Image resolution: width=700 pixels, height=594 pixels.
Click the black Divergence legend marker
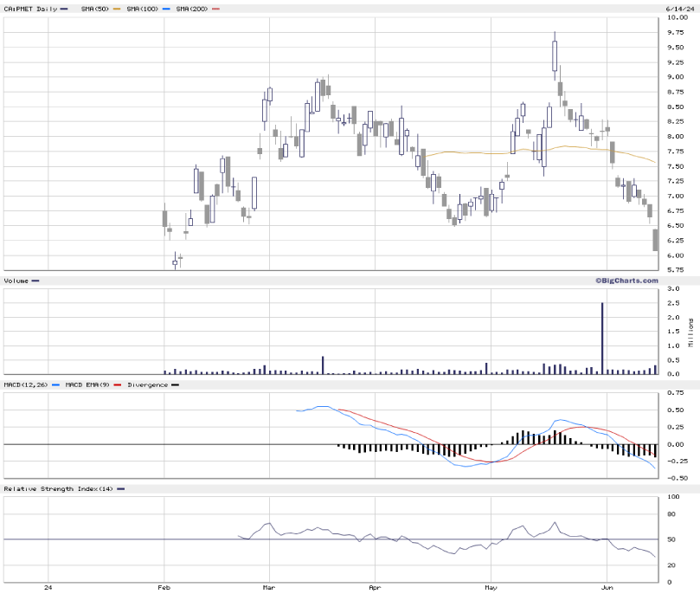click(176, 384)
